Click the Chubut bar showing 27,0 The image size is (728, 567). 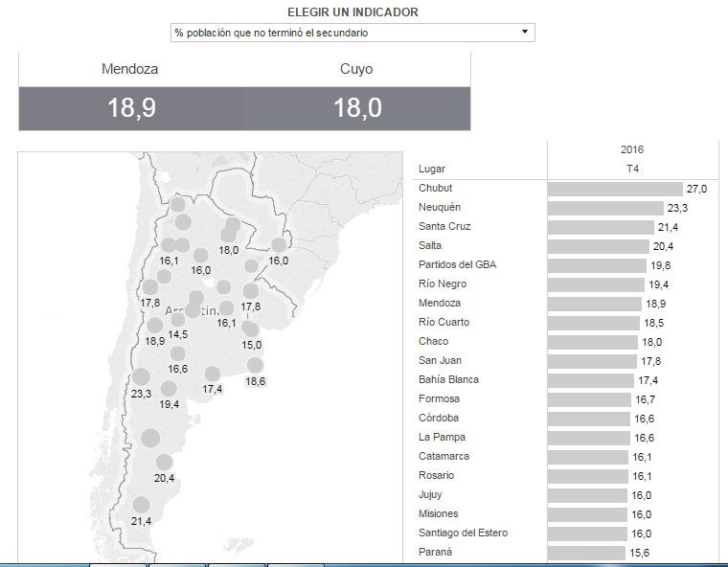[614, 189]
